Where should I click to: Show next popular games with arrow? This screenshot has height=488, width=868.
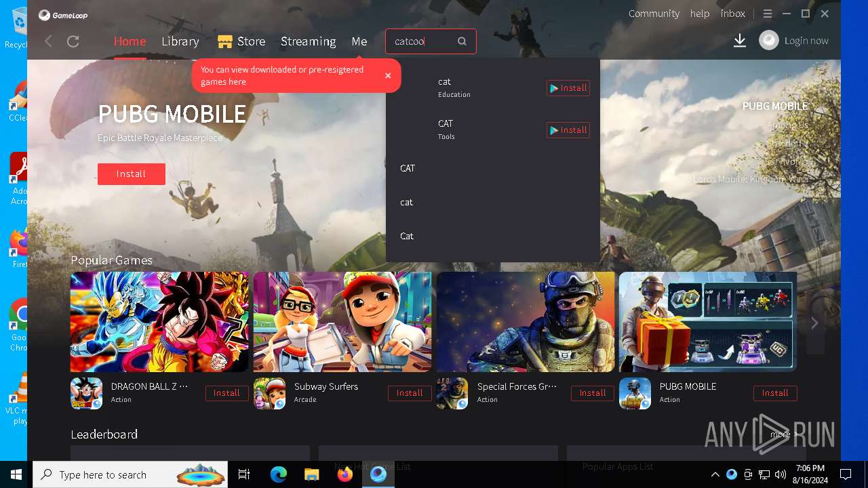(x=814, y=323)
